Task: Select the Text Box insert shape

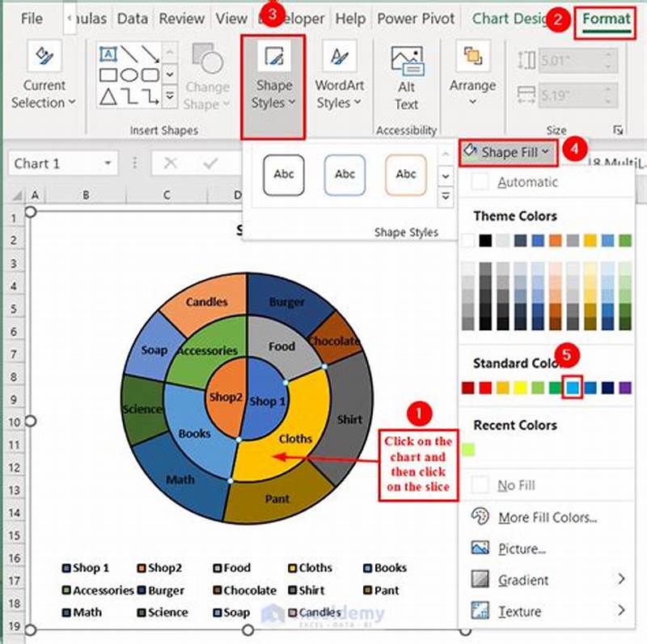Action: pos(108,53)
